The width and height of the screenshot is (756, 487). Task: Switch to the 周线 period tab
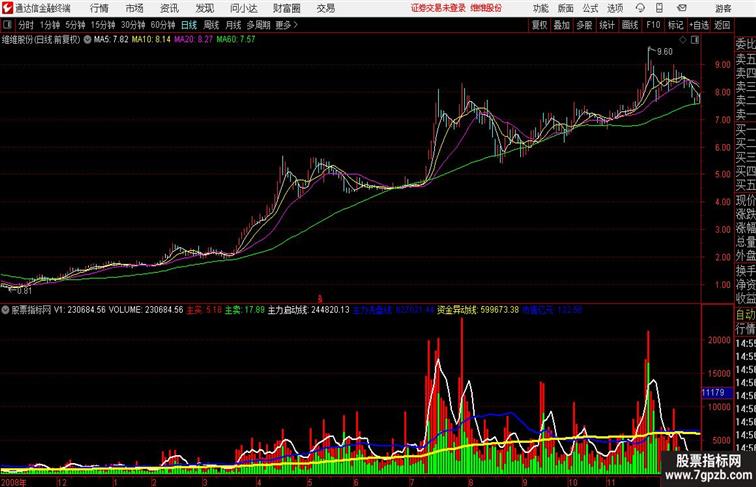[211, 25]
